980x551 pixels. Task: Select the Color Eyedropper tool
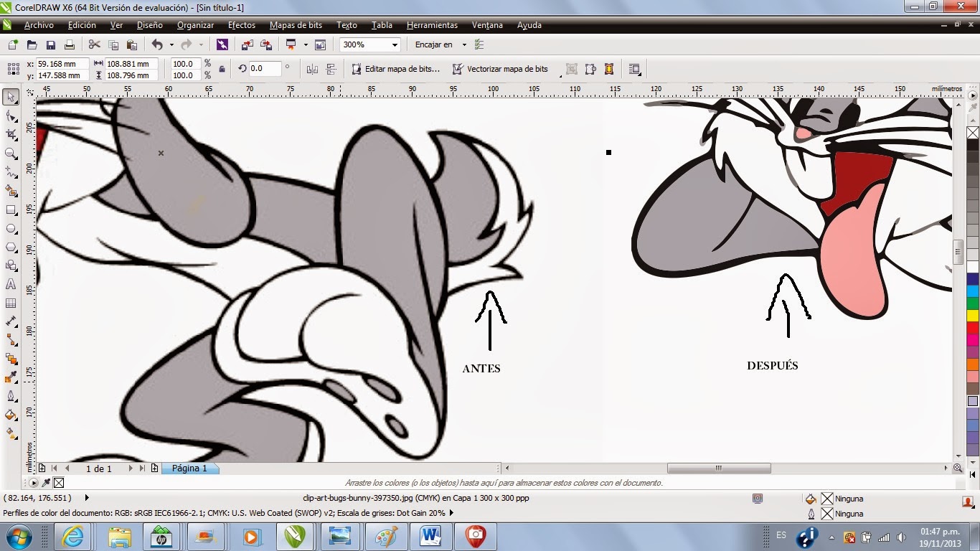coord(11,377)
